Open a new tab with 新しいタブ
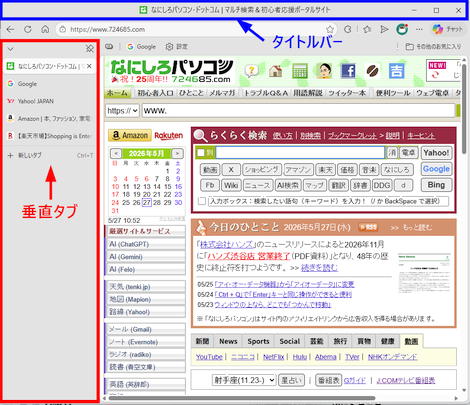 (x=49, y=155)
